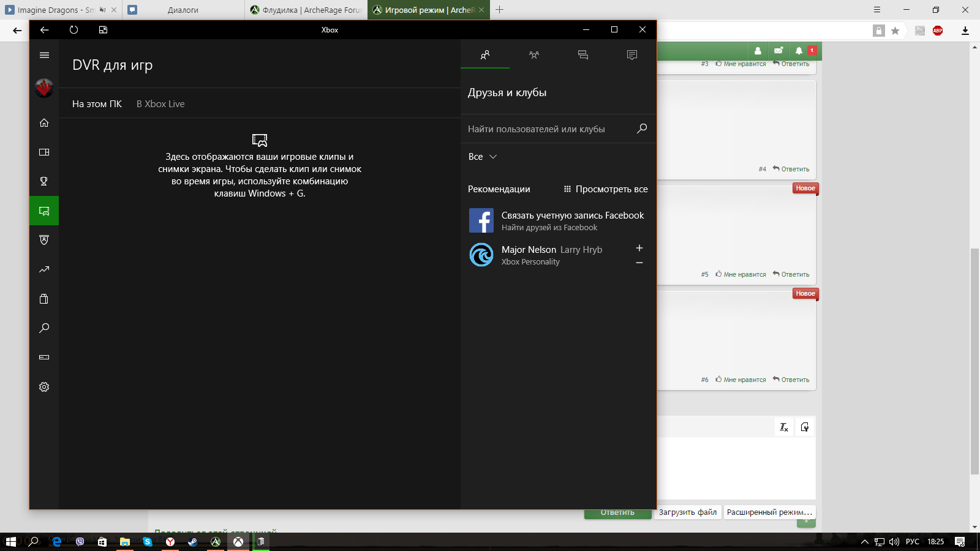Open My games from the Xbox sidebar
This screenshot has width=980, height=551.
[44, 152]
